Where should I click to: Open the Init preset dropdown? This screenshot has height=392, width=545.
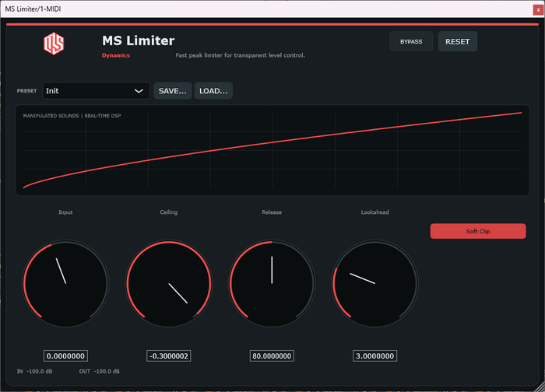point(96,91)
